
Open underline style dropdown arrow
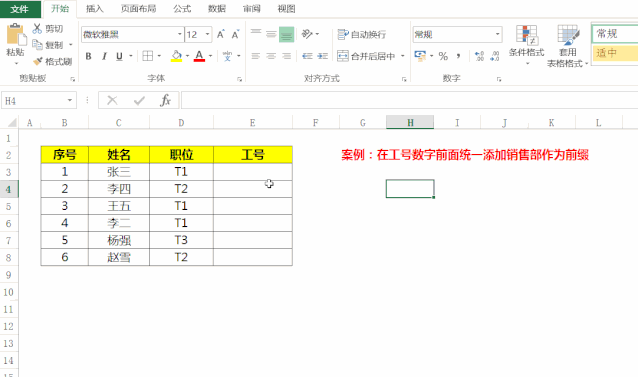tap(131, 56)
